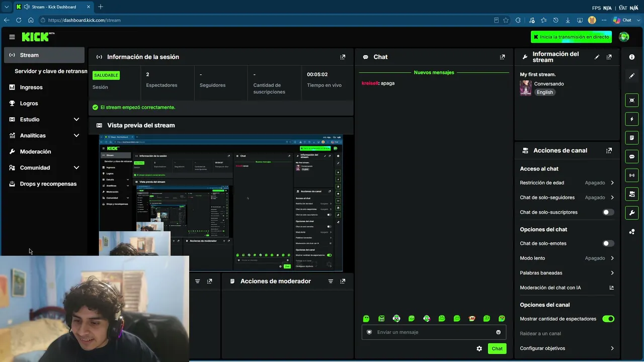Click the Conversando category text

pos(549,84)
